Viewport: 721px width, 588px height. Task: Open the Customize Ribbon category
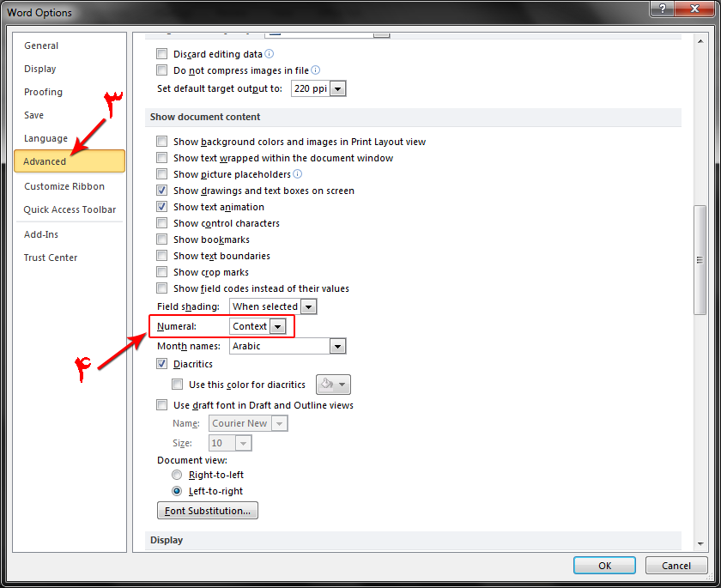(x=64, y=186)
